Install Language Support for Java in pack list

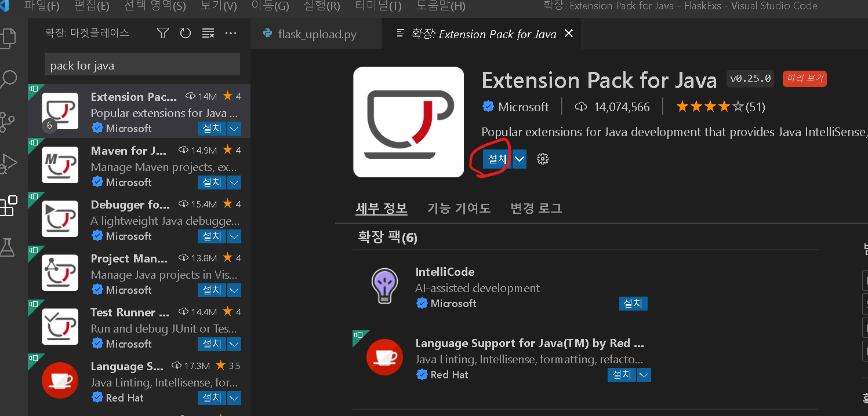click(622, 375)
